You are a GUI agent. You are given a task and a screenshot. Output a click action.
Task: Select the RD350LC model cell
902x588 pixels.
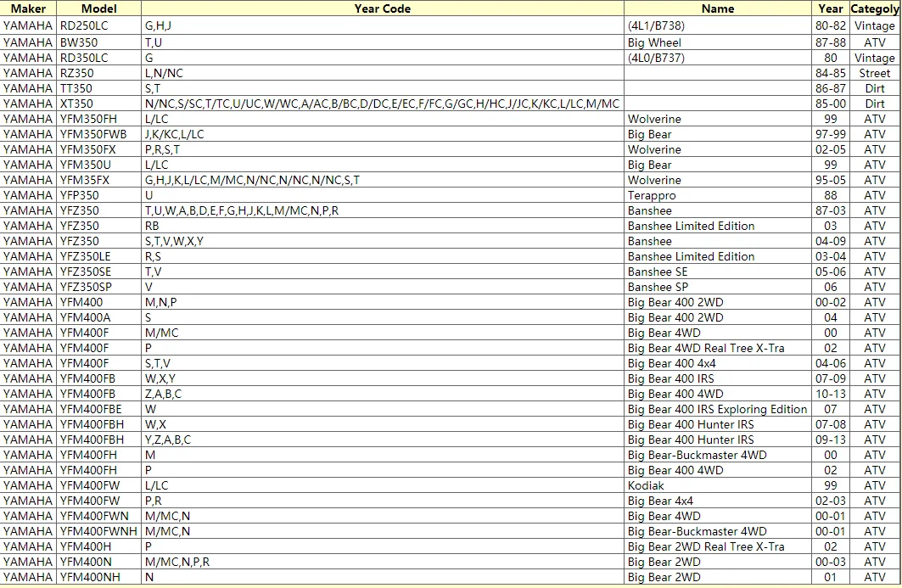tap(99, 58)
